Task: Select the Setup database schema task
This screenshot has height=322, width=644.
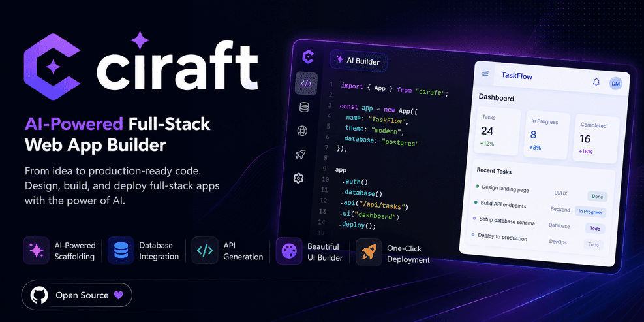Action: tap(507, 221)
